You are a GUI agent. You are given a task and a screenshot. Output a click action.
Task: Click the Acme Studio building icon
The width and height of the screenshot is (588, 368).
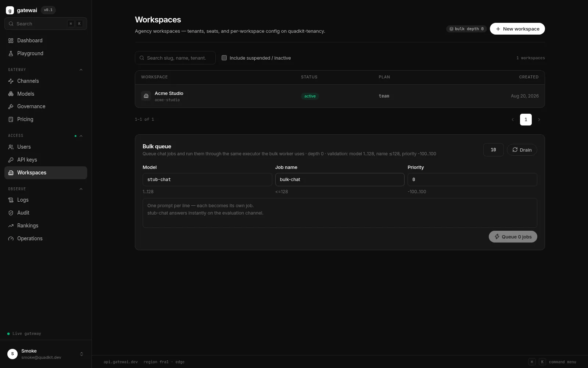[x=146, y=96]
